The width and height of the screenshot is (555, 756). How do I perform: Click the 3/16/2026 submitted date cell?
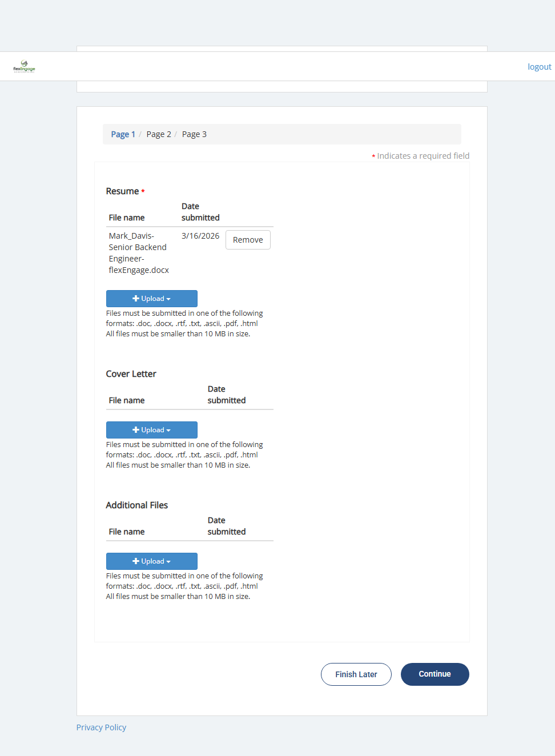tap(200, 236)
